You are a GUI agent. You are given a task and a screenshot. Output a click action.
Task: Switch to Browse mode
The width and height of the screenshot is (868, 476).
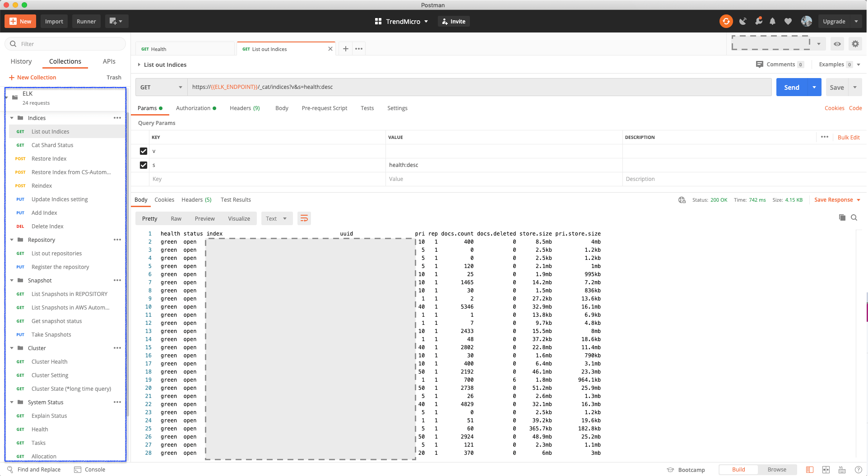777,470
